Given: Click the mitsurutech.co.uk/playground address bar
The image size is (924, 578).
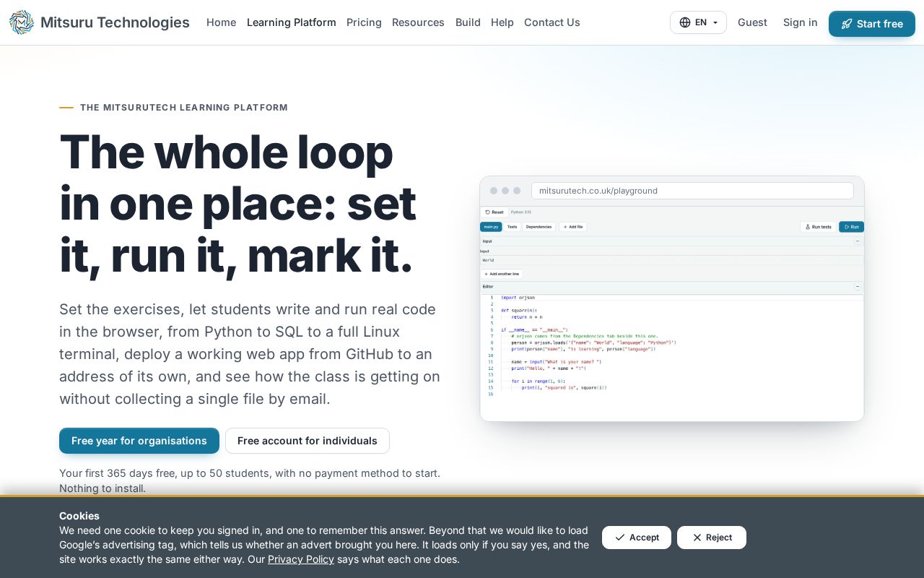Looking at the screenshot, I should tap(692, 191).
